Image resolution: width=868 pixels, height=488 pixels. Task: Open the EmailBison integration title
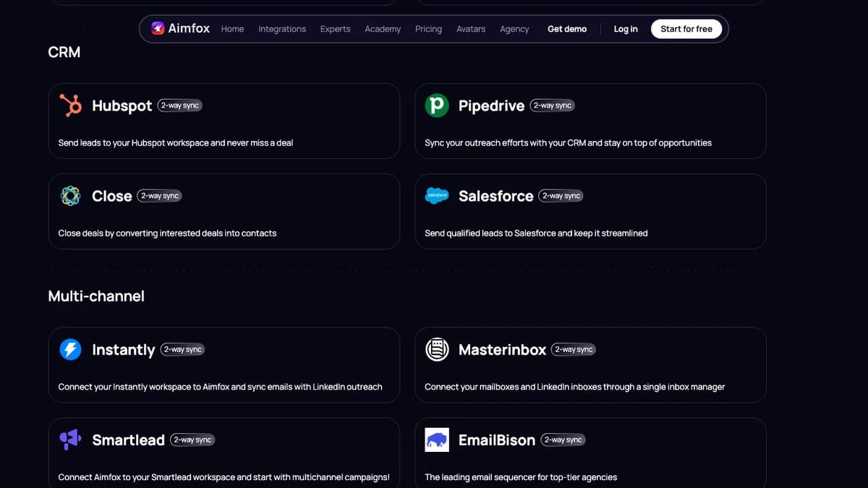click(497, 440)
